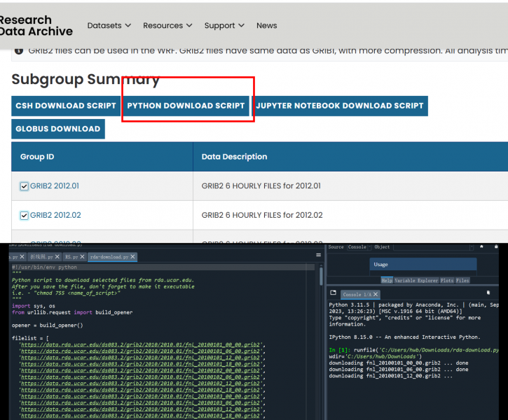Go to the News page

[x=266, y=26]
